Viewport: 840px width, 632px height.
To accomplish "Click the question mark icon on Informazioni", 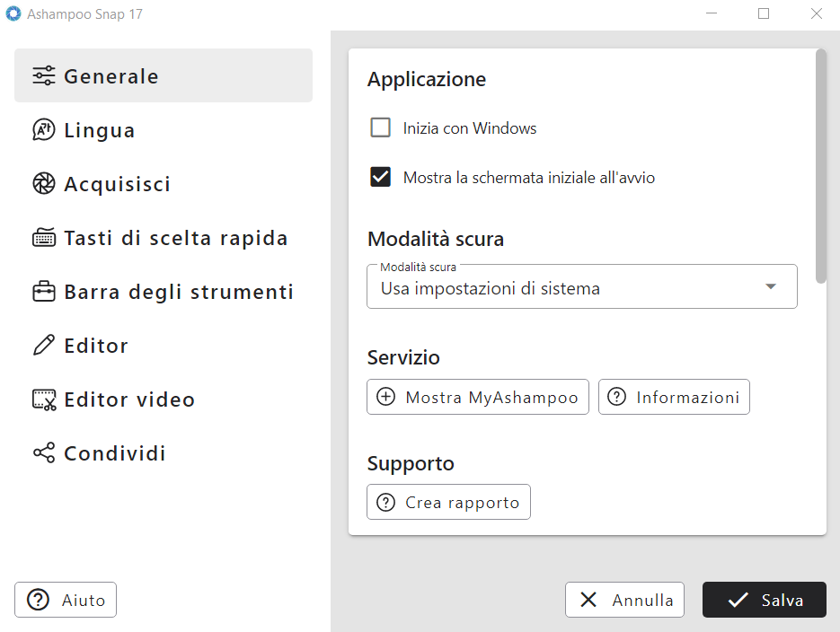I will point(616,397).
